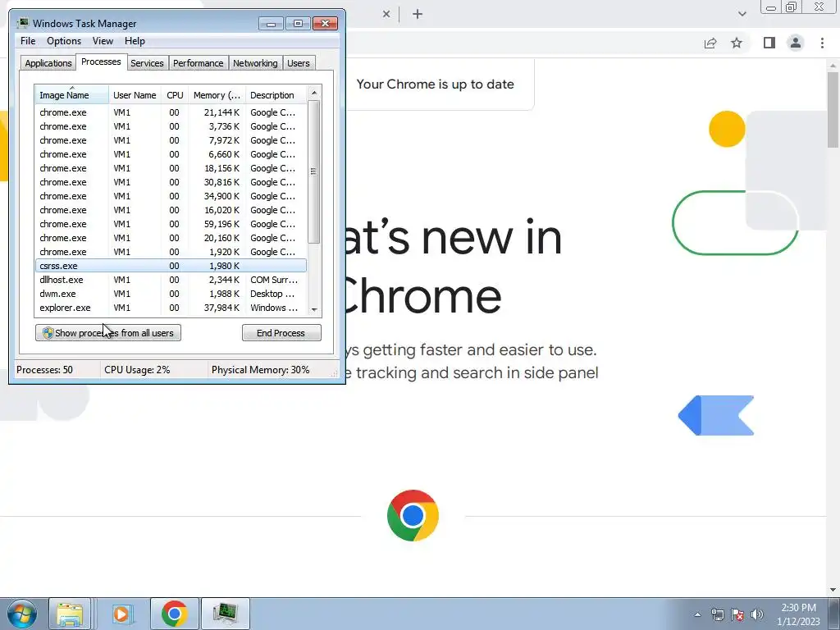This screenshot has height=630, width=840.
Task: Open Windows Explorer from the taskbar
Action: (70, 614)
